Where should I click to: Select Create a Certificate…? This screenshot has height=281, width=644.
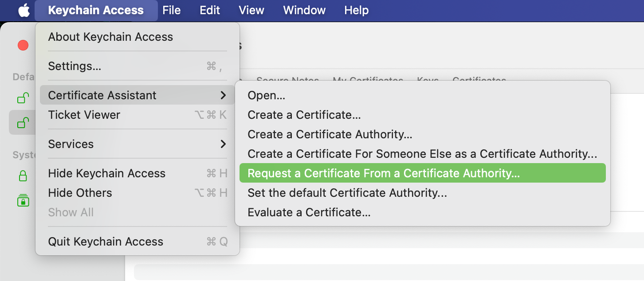pos(422,115)
